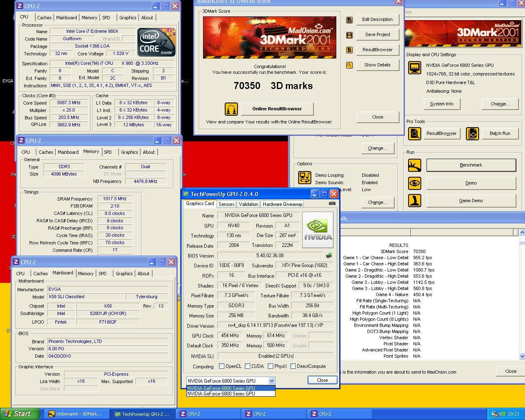This screenshot has height=420, width=525.
Task: Switch to Validation tab in GPU-Z
Action: pos(249,204)
